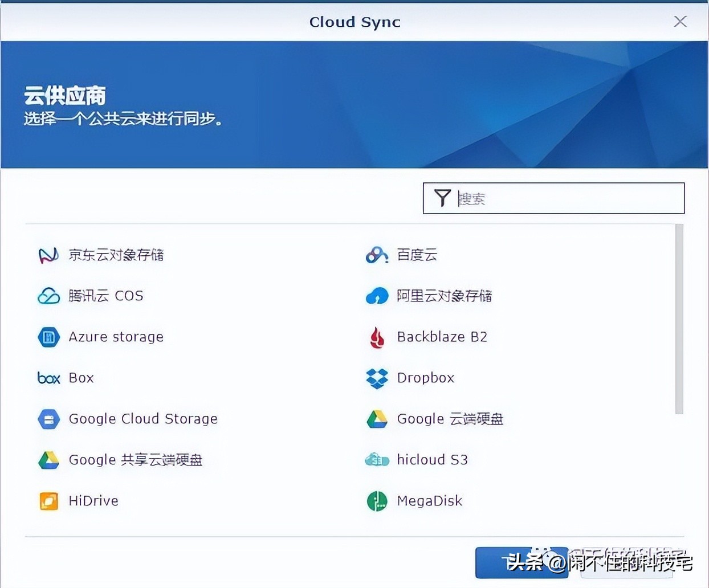Select the 百度云 cloud provider icon

(x=376, y=255)
